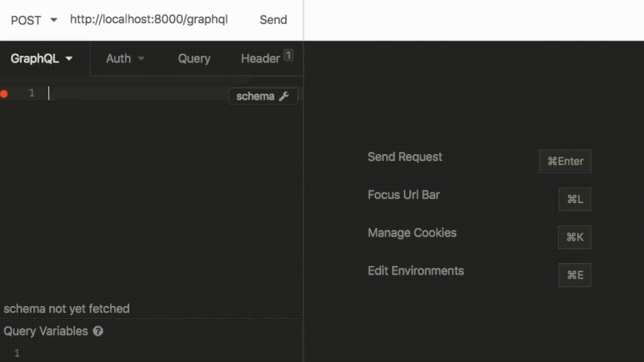Click the "schema not yet fetched" status
This screenshot has width=644, height=362.
(x=66, y=309)
